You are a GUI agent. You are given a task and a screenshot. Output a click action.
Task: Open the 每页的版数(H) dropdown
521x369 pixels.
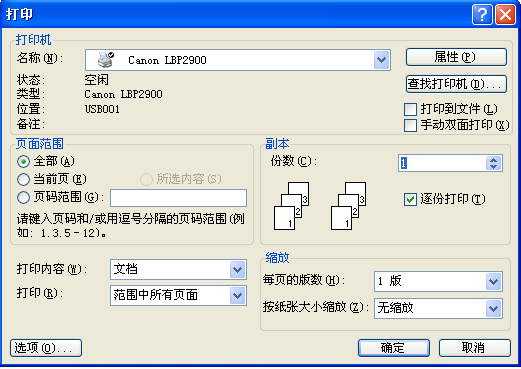point(438,282)
